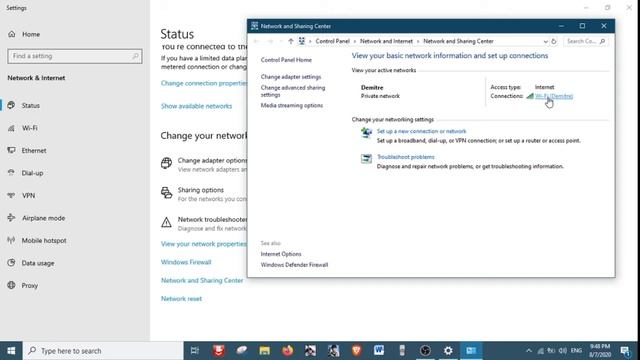Image resolution: width=640 pixels, height=360 pixels.
Task: Open Control Panel Home link
Action: pyautogui.click(x=286, y=60)
